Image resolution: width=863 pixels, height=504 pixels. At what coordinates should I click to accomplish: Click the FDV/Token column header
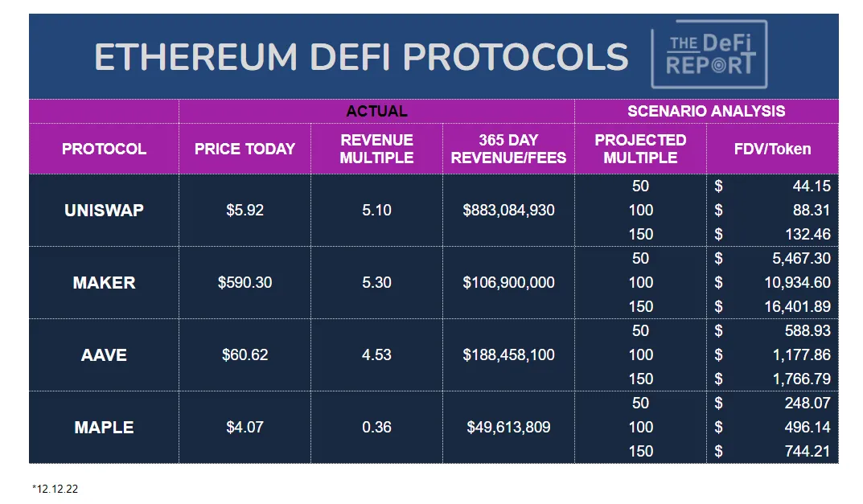[x=772, y=149]
